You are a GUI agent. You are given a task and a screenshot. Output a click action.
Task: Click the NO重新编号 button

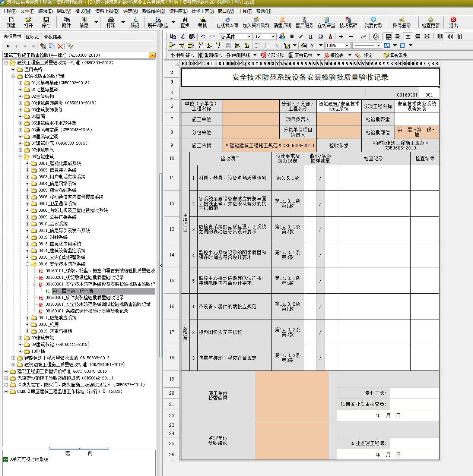pos(210,55)
